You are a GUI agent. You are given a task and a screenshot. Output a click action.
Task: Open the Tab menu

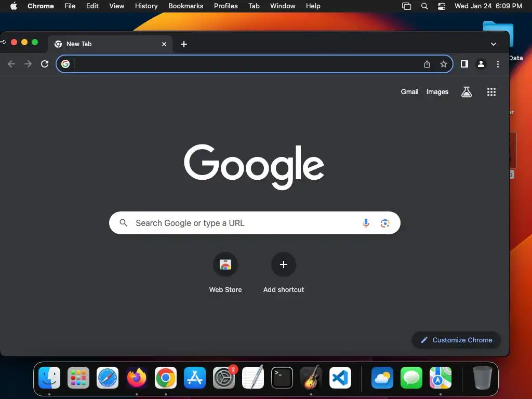(254, 6)
